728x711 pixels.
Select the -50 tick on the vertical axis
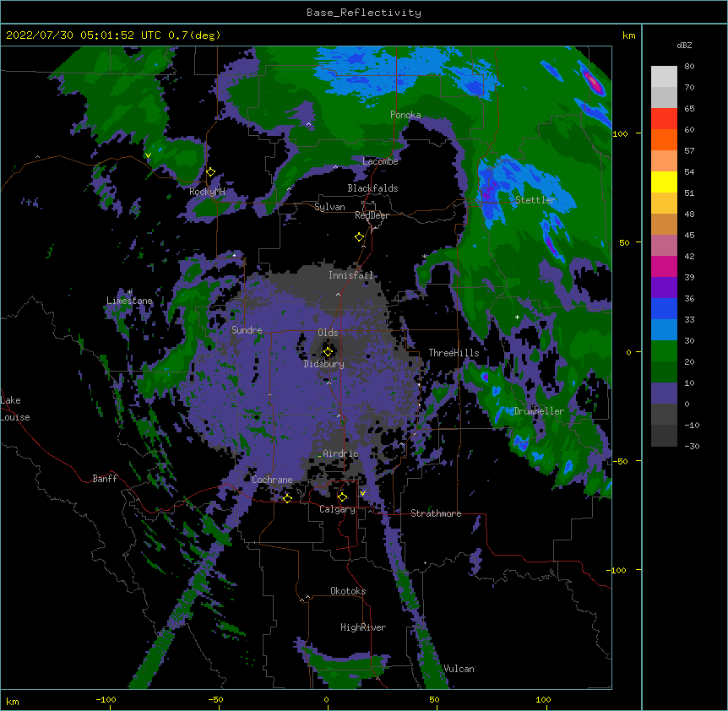point(620,461)
